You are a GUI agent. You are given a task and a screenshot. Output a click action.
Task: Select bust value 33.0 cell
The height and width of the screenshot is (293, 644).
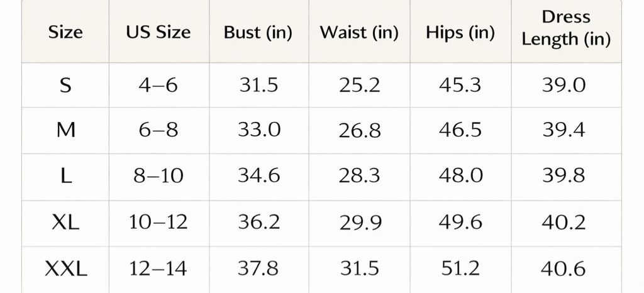[x=258, y=130]
